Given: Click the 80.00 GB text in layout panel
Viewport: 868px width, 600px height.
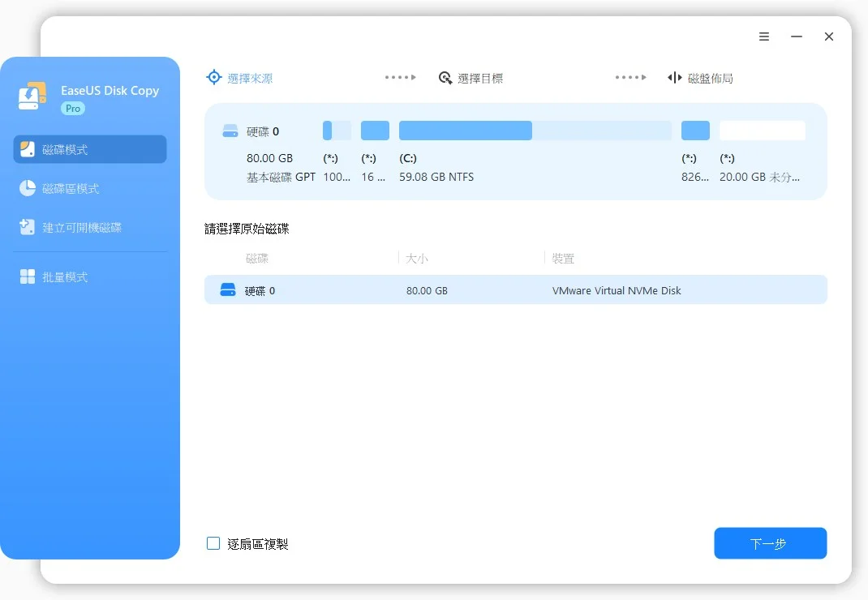Looking at the screenshot, I should coord(269,158).
